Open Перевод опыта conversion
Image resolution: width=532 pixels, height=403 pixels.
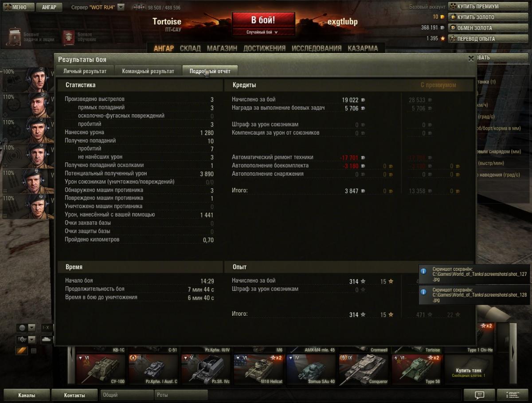click(x=489, y=39)
